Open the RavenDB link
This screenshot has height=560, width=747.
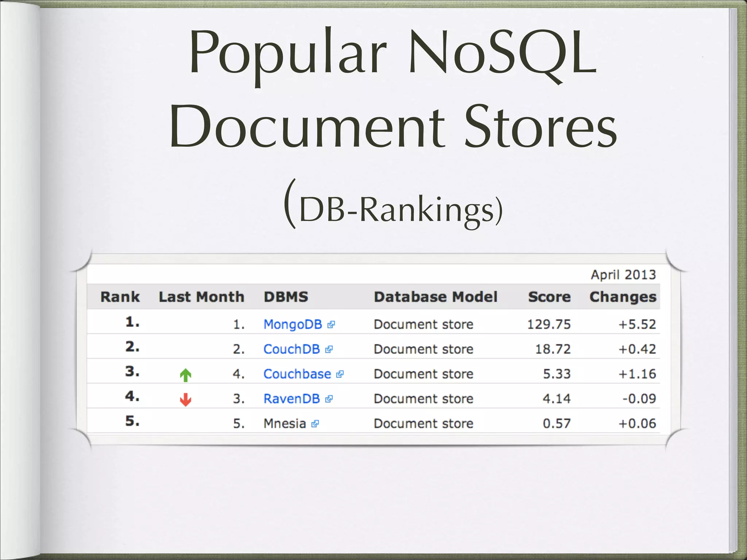pos(291,399)
